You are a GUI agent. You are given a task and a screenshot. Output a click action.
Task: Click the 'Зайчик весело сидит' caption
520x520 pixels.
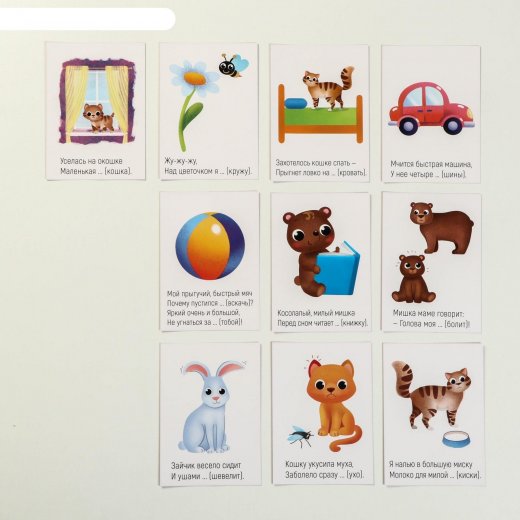point(206,465)
